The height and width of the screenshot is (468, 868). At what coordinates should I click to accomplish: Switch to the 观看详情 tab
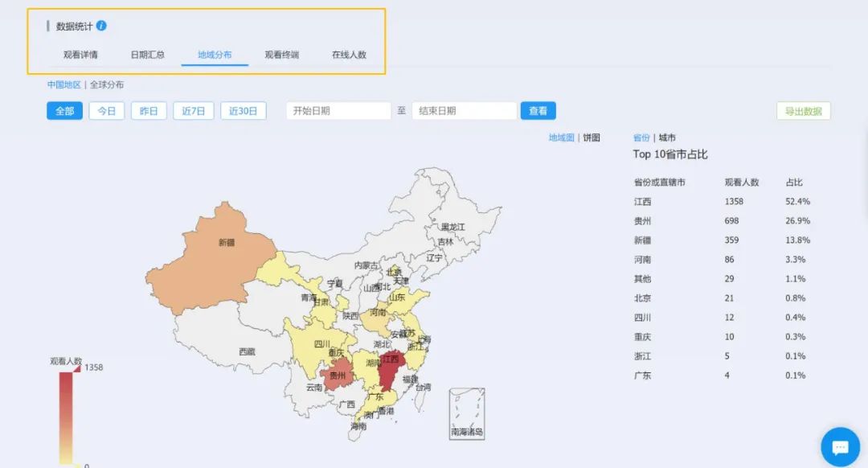(81, 55)
